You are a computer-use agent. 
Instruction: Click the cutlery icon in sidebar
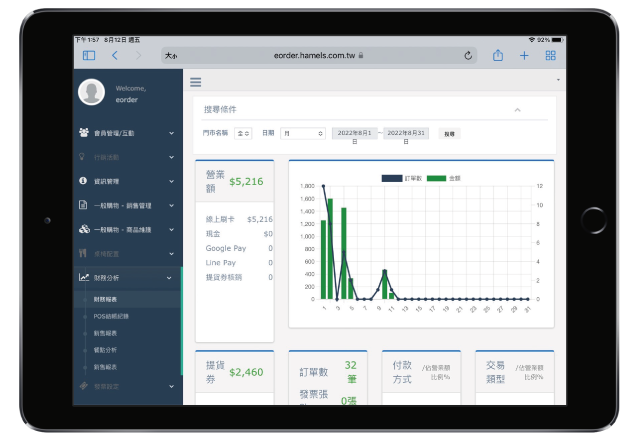[x=82, y=253]
